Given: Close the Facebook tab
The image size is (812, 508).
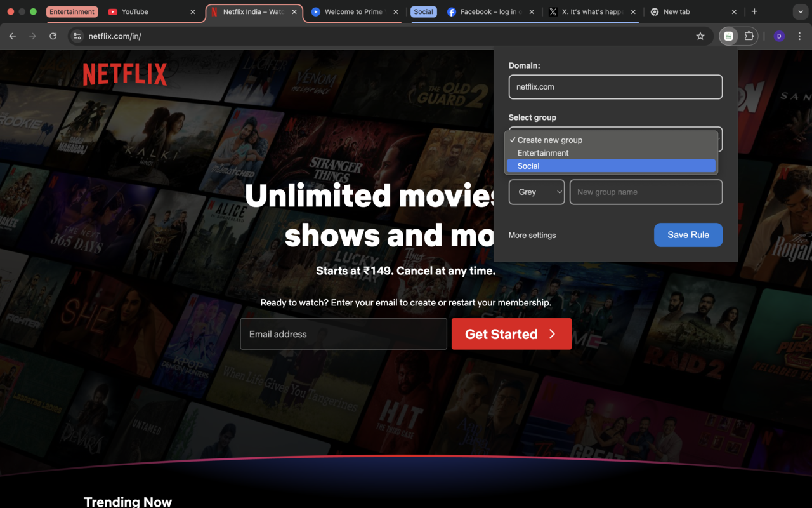Looking at the screenshot, I should pos(532,11).
